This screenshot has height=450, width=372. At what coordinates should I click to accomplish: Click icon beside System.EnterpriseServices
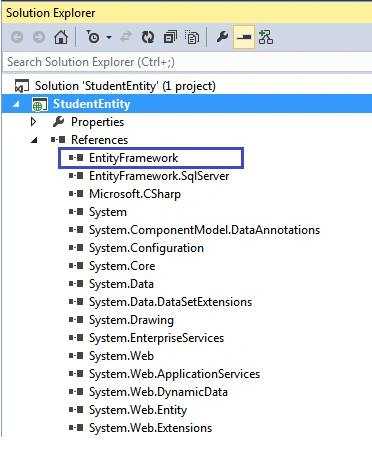coord(76,338)
